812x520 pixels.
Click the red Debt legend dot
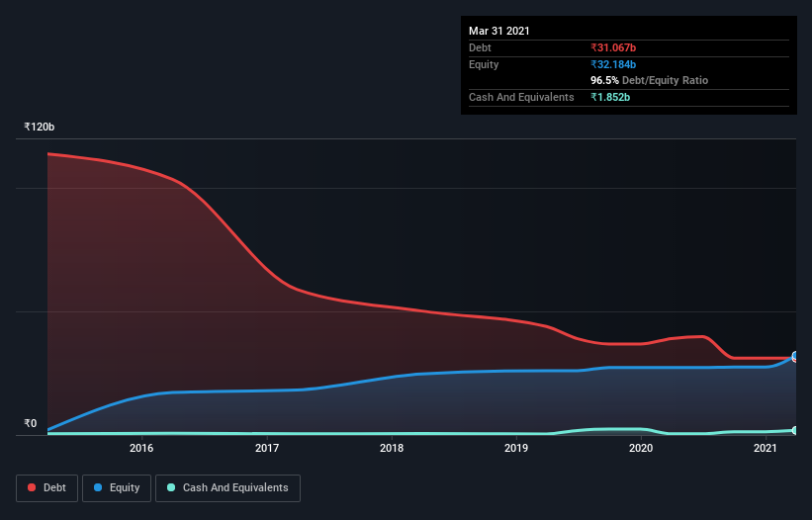32,487
